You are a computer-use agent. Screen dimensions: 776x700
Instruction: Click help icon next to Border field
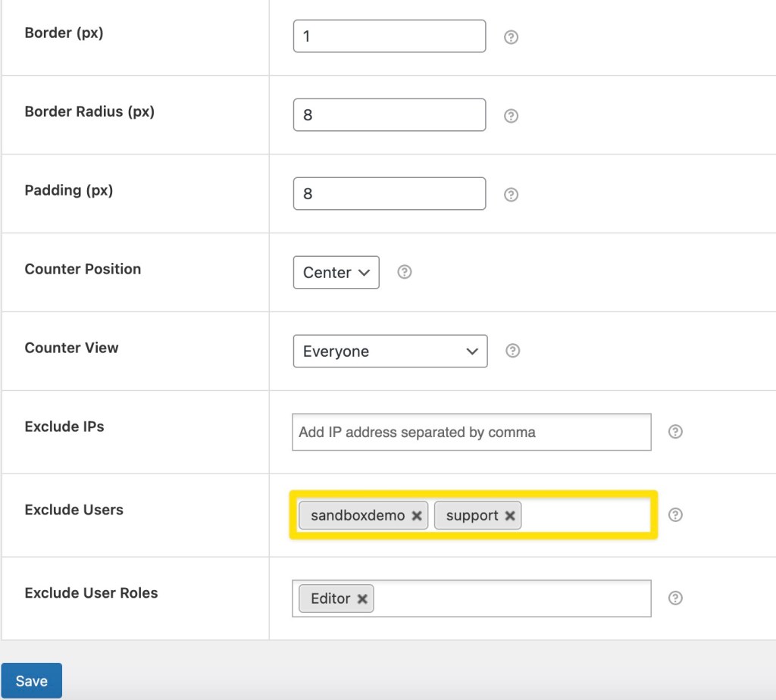[x=511, y=37]
